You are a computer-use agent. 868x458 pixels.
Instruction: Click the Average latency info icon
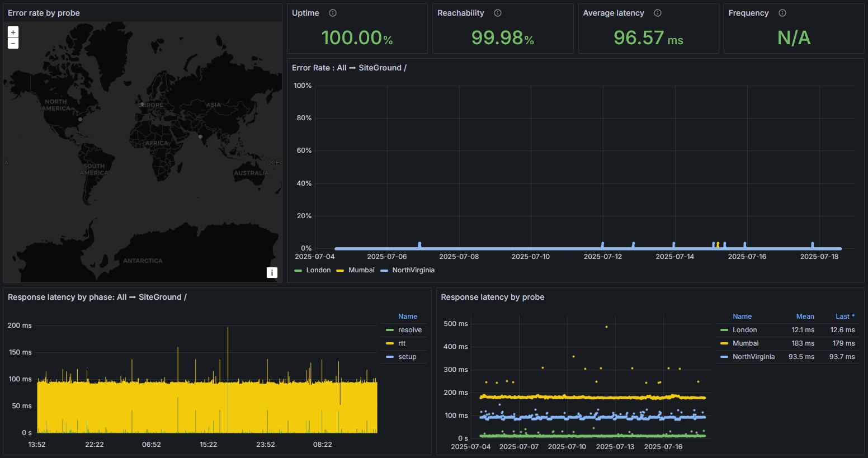coord(658,13)
